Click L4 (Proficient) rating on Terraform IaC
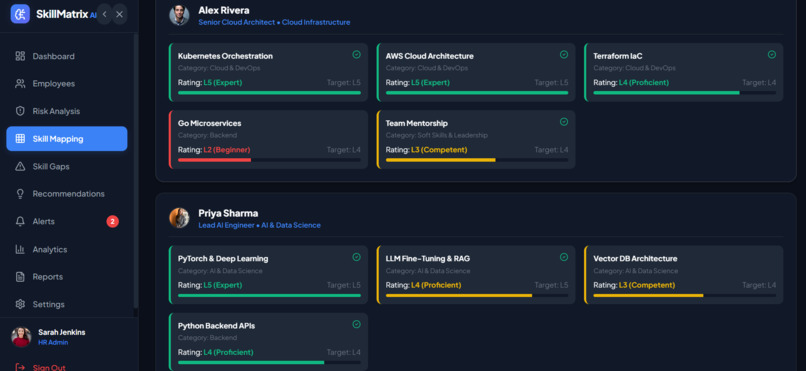Viewport: 806px width, 371px height. 644,83
